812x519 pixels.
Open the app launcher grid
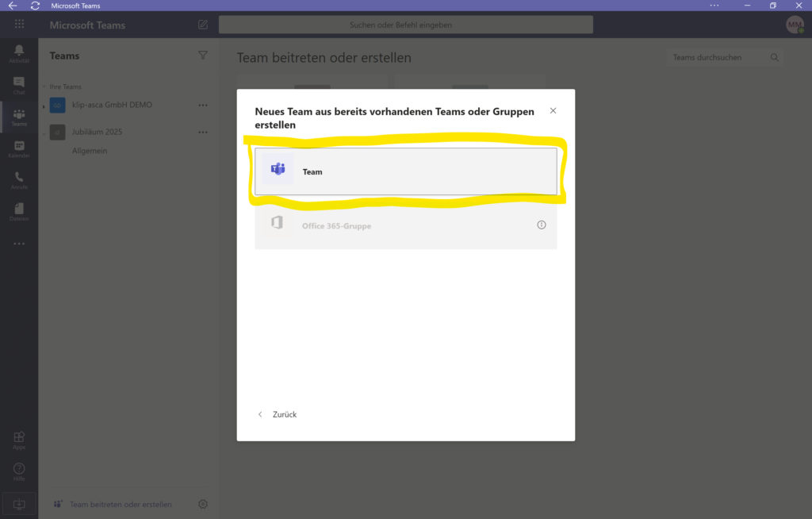click(x=19, y=25)
